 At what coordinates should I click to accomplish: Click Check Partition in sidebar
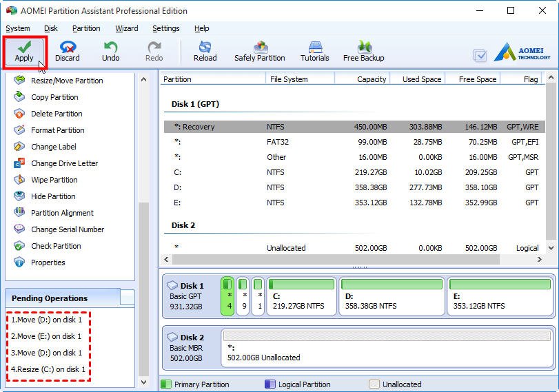click(x=56, y=246)
